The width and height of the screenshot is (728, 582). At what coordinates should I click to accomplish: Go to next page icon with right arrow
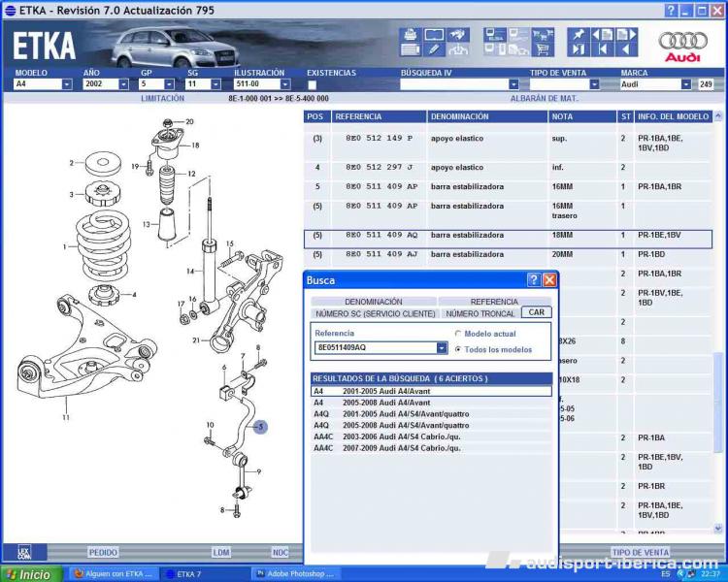tap(626, 34)
